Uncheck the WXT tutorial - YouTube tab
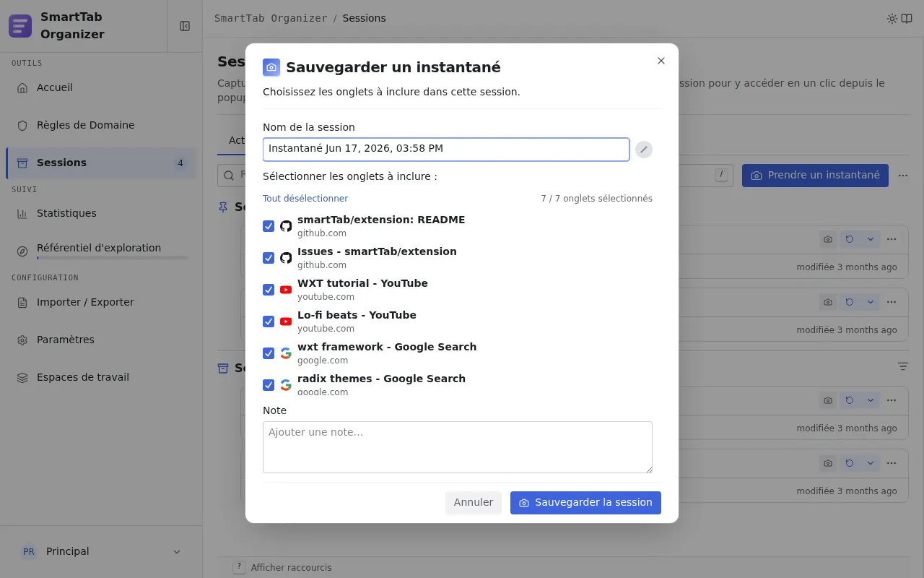 pos(269,290)
